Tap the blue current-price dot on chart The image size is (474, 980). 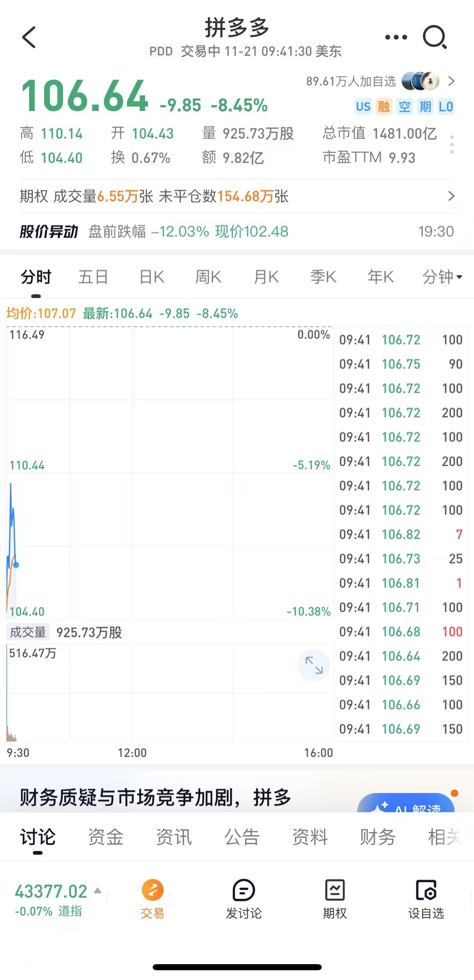click(x=16, y=565)
